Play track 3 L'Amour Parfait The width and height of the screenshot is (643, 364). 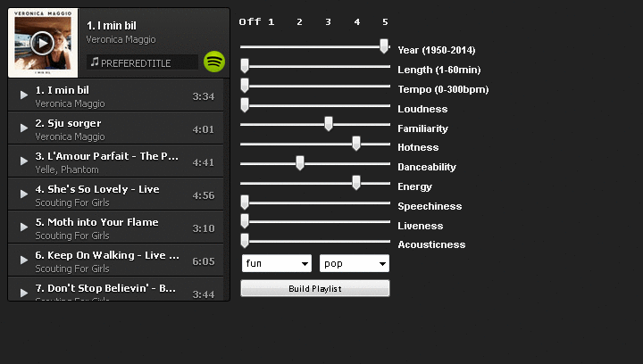(x=24, y=162)
